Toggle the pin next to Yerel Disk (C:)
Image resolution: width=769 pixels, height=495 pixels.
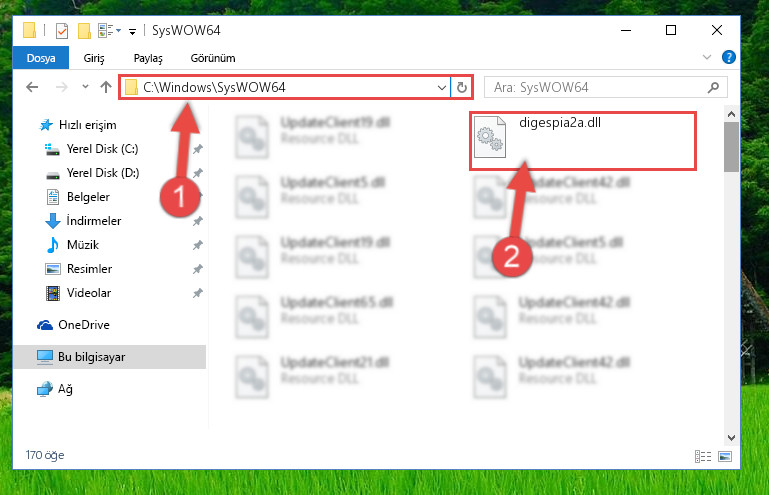tap(198, 149)
